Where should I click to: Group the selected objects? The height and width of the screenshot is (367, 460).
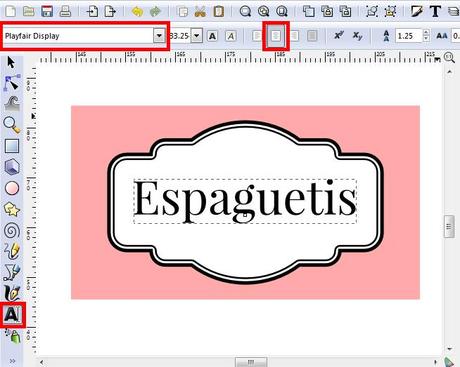tap(372, 11)
